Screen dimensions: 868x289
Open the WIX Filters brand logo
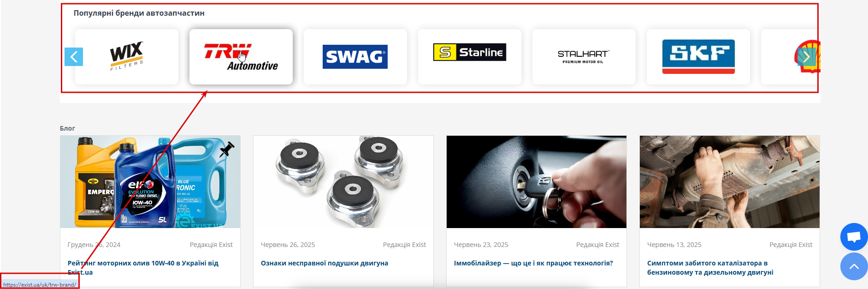pos(127,56)
